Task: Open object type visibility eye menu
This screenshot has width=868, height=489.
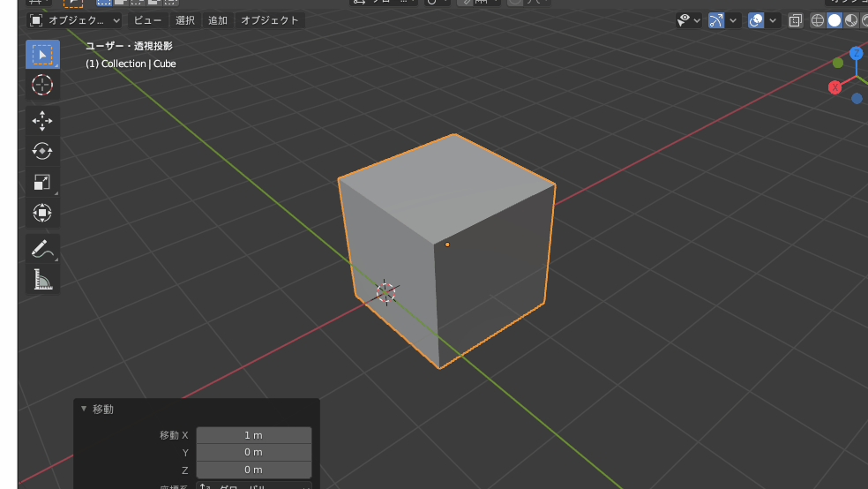Action: click(689, 20)
